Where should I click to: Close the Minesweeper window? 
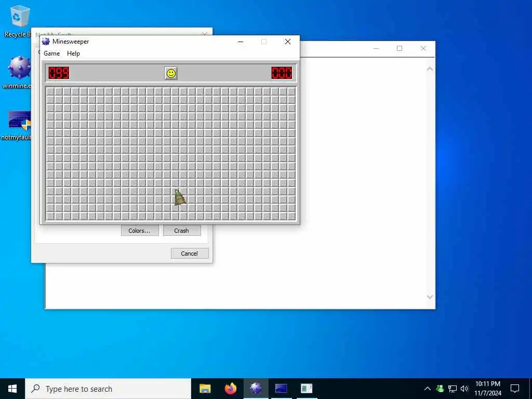(x=288, y=42)
